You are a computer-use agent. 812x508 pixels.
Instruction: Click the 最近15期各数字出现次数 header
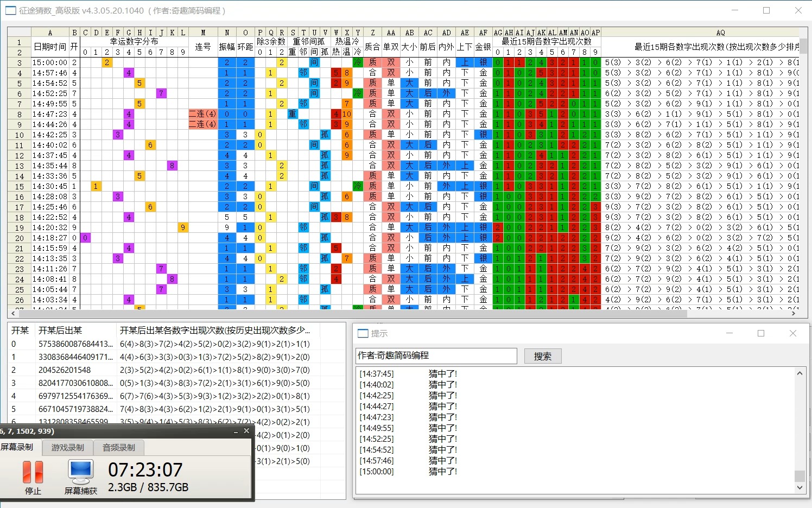pos(547,42)
